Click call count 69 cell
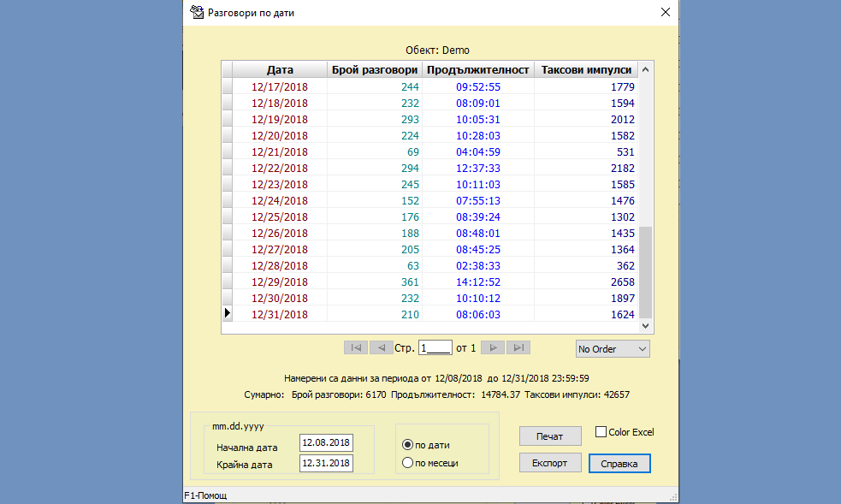The width and height of the screenshot is (841, 504). pos(375,151)
